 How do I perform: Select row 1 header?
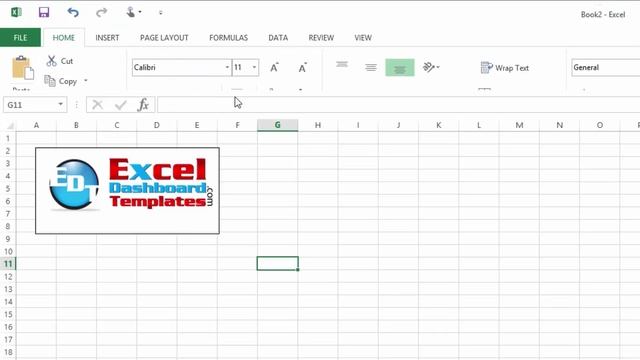click(8, 138)
